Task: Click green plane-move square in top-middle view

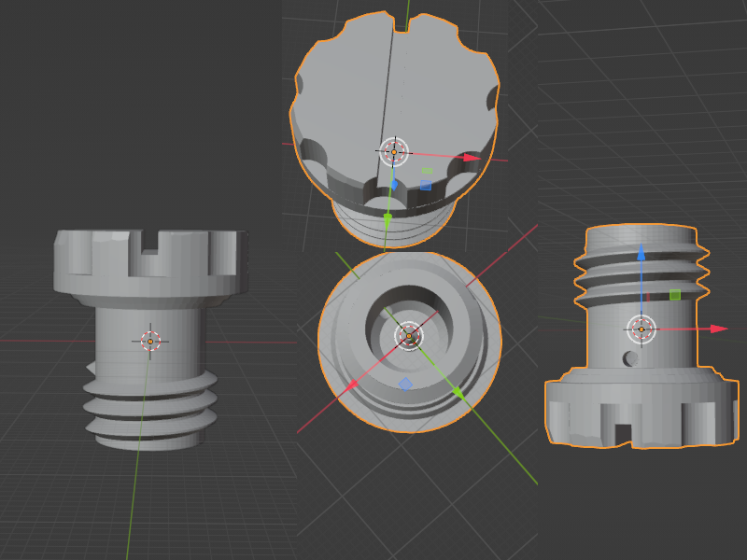Action: tap(428, 171)
